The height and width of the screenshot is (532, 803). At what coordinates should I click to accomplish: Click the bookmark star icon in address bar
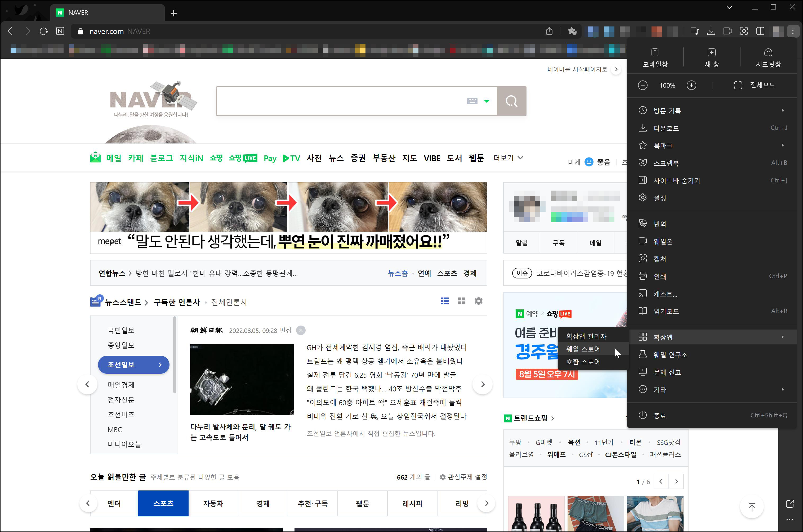pyautogui.click(x=572, y=31)
